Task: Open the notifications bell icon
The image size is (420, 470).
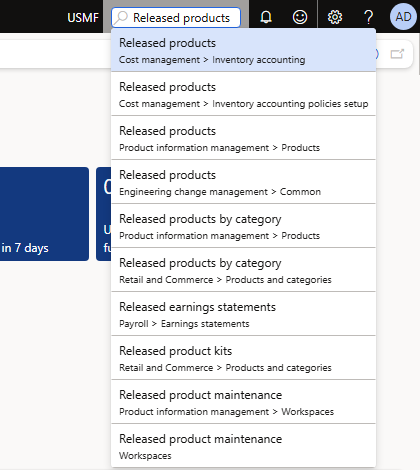Action: click(266, 17)
